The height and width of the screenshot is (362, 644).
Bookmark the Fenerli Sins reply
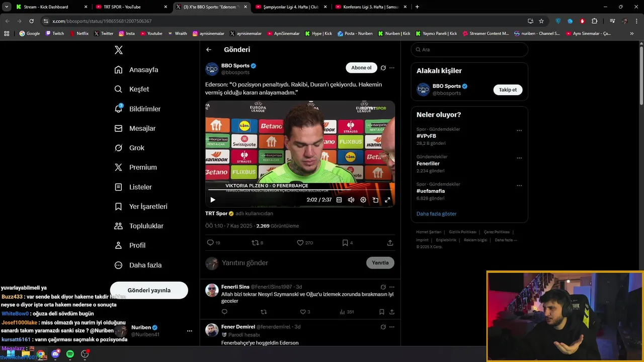381,312
